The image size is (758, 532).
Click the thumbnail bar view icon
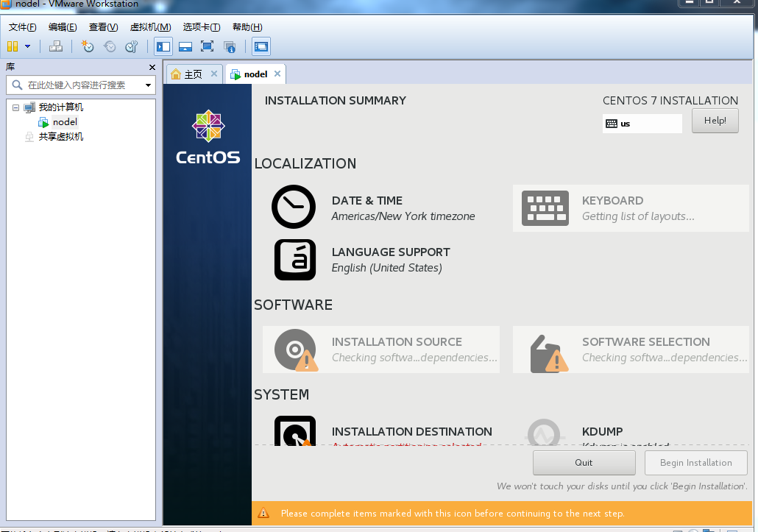[x=185, y=47]
